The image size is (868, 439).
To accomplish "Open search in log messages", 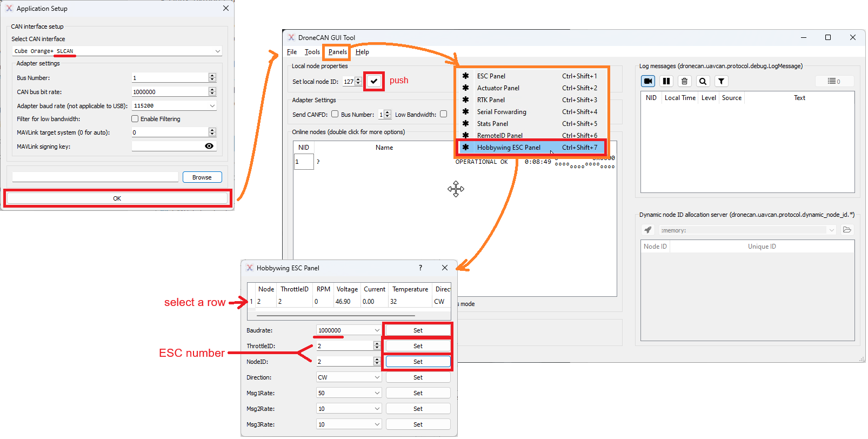I will [x=703, y=81].
